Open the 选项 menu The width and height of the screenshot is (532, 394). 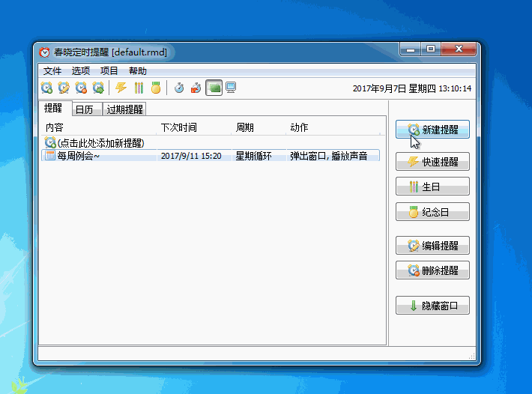coord(81,71)
